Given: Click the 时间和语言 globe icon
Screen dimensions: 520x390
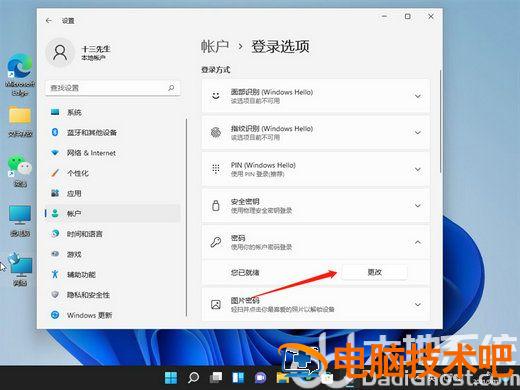Looking at the screenshot, I should [55, 234].
